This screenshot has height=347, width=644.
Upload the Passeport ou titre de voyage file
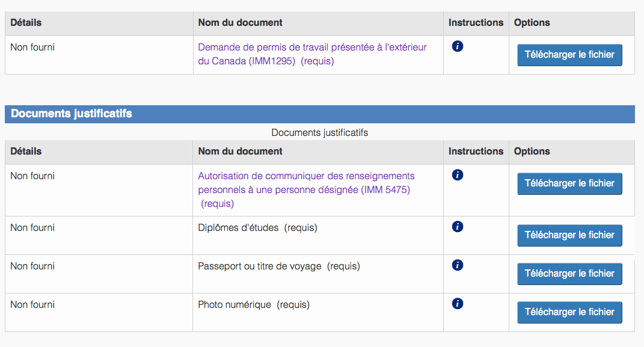coord(569,274)
